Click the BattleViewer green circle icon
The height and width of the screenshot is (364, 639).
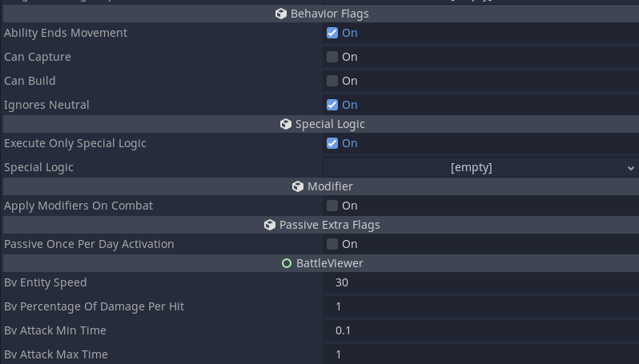pyautogui.click(x=287, y=263)
